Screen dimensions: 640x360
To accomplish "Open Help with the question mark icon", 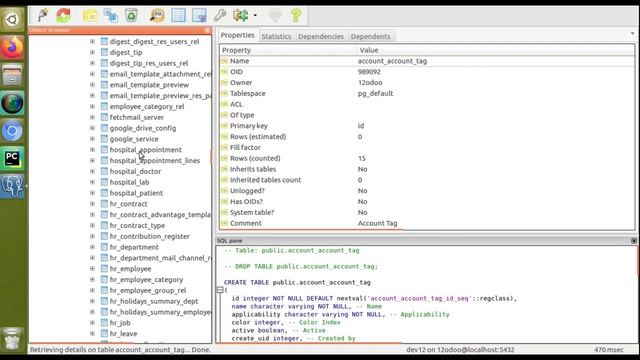I will point(296,16).
